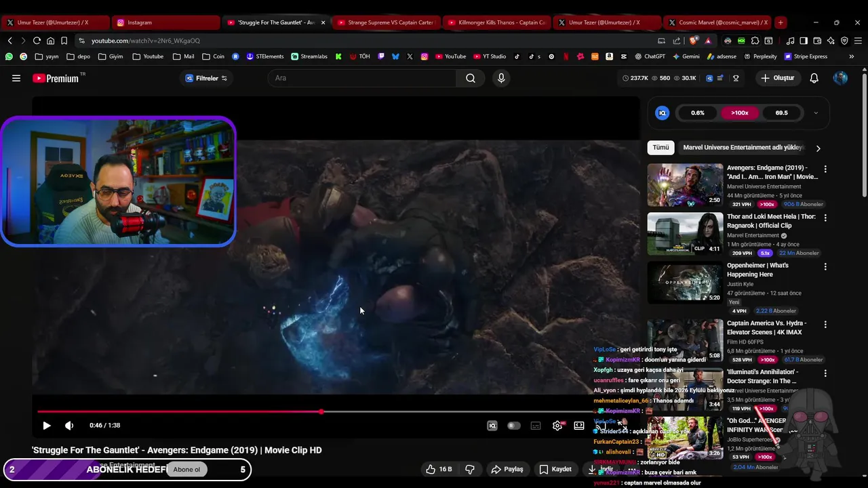Open Brave Leo AI sparkle icon
Viewport: 868px width, 488px height.
coord(831,41)
